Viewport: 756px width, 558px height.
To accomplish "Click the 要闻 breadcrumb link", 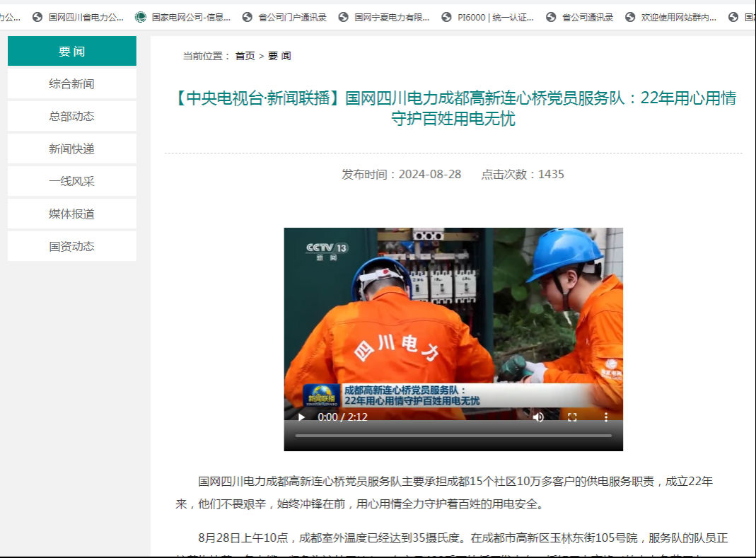I will click(279, 56).
